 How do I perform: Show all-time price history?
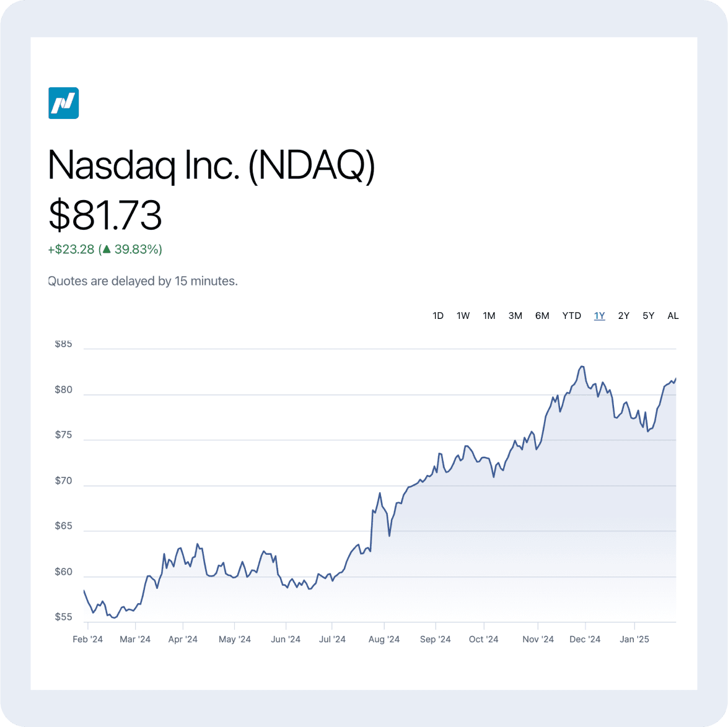(x=673, y=316)
